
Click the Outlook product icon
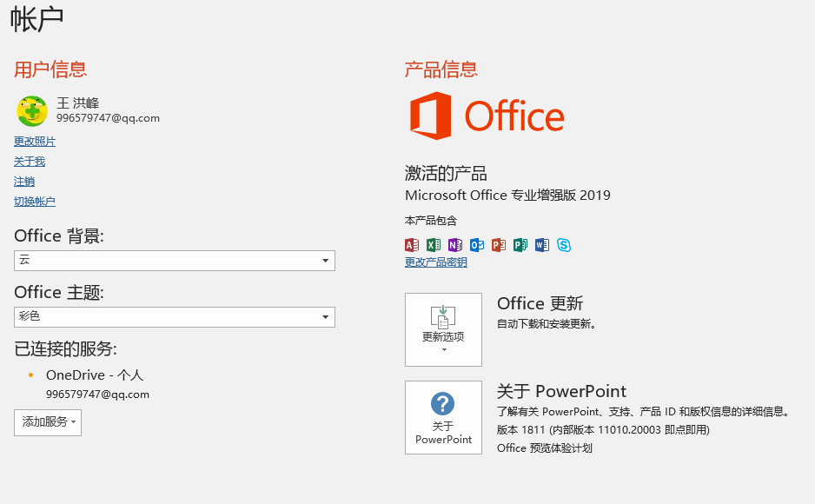(x=477, y=245)
